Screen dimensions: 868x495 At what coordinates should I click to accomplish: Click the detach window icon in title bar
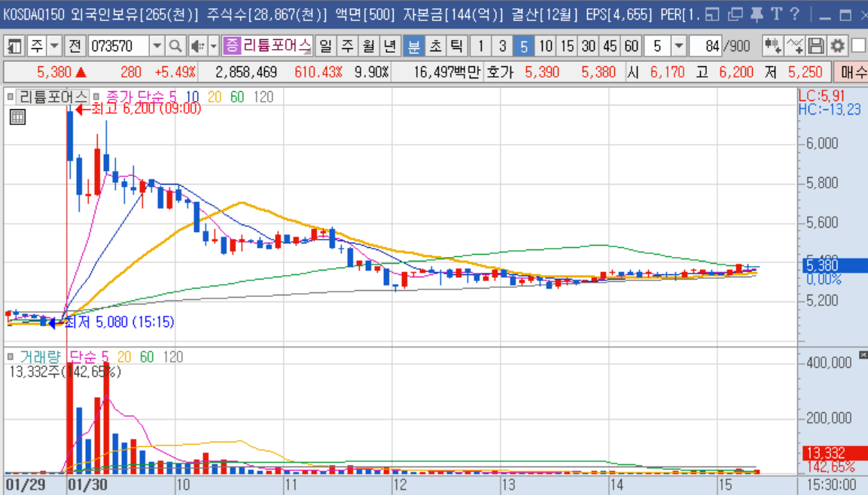[x=736, y=14]
